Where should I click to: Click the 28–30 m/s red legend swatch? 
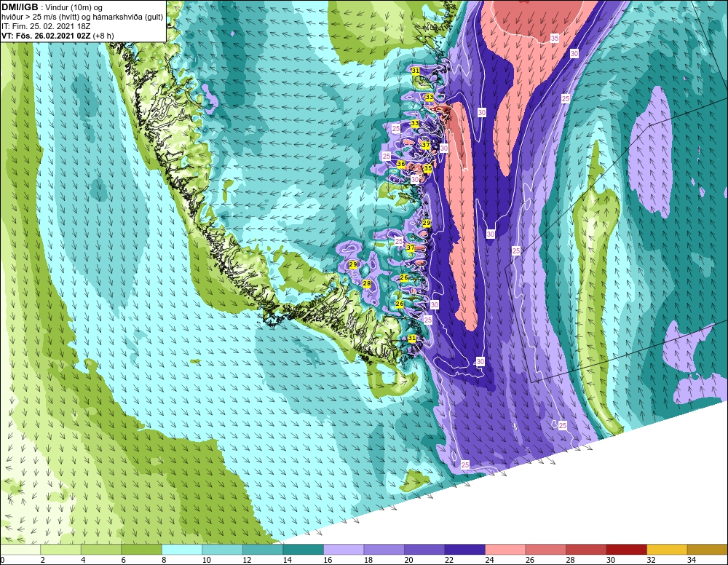pyautogui.click(x=586, y=550)
